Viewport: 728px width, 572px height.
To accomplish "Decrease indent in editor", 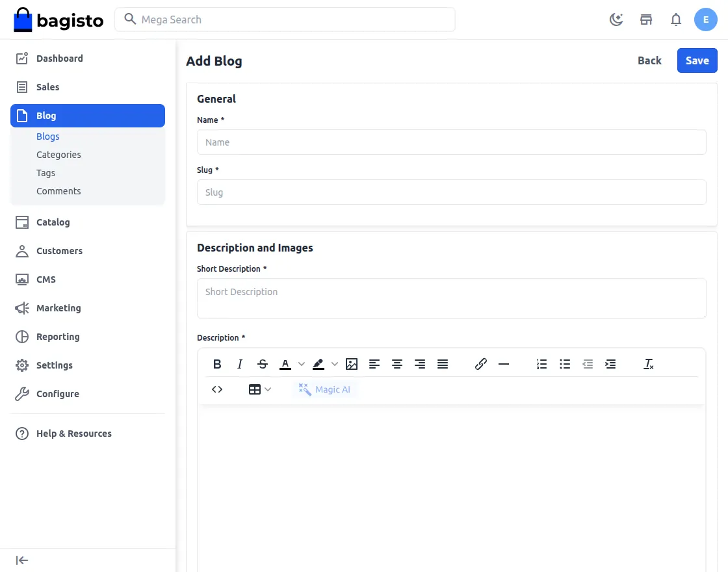I will tap(588, 364).
